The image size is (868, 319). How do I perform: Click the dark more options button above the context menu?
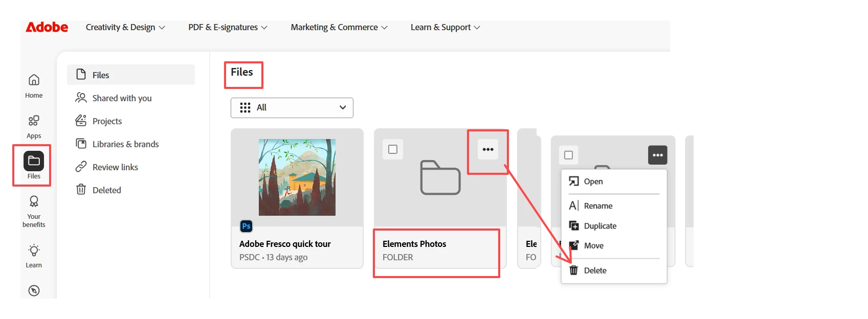click(x=658, y=155)
